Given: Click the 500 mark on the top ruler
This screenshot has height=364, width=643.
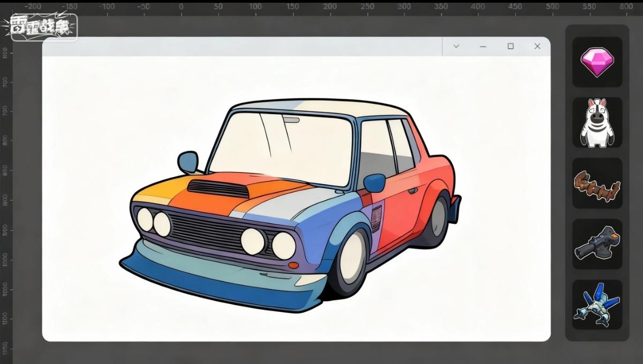Looking at the screenshot, I should (x=552, y=7).
